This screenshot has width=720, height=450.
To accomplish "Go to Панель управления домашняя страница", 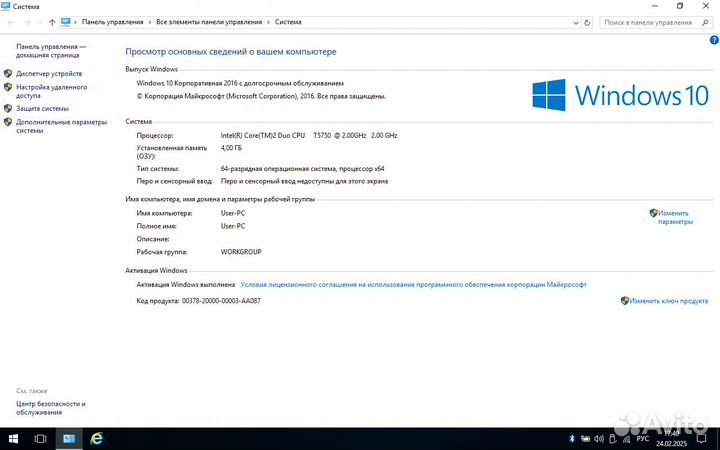I will pos(51,51).
